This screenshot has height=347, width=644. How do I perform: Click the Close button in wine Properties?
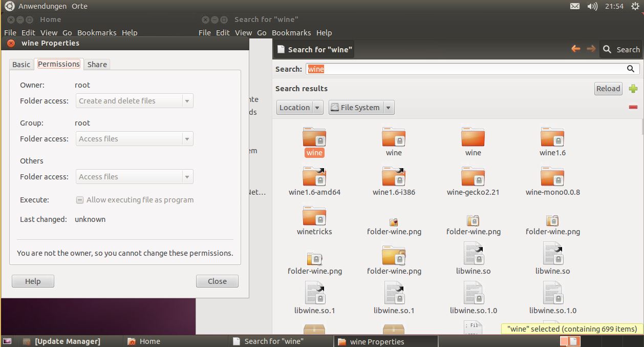(x=217, y=281)
